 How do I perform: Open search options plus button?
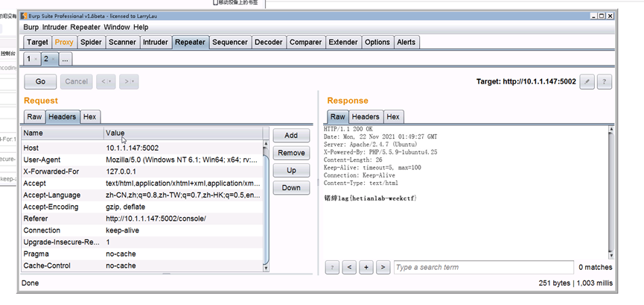(366, 267)
